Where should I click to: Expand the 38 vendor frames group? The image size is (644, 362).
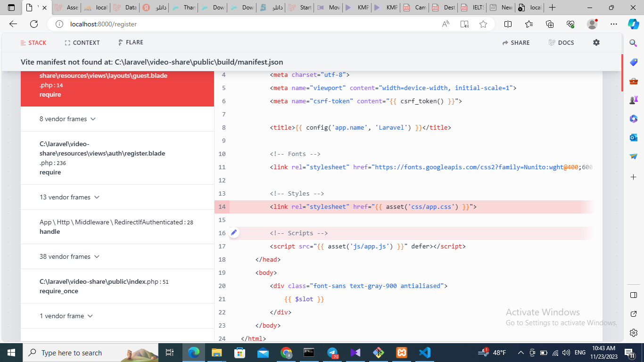tap(69, 256)
